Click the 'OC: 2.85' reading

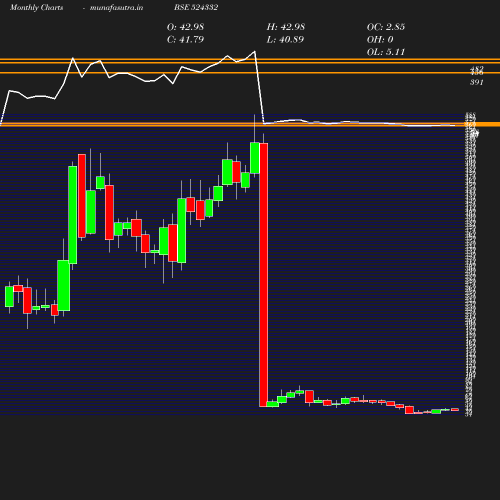386,27
